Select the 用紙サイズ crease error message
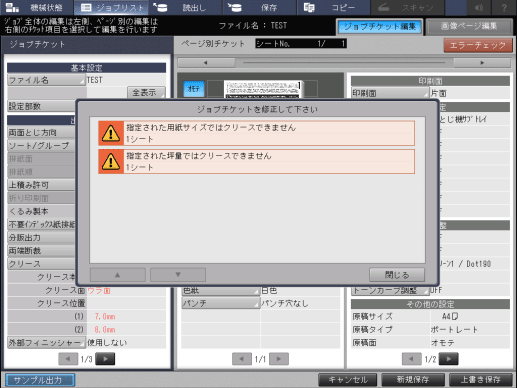 256,133
